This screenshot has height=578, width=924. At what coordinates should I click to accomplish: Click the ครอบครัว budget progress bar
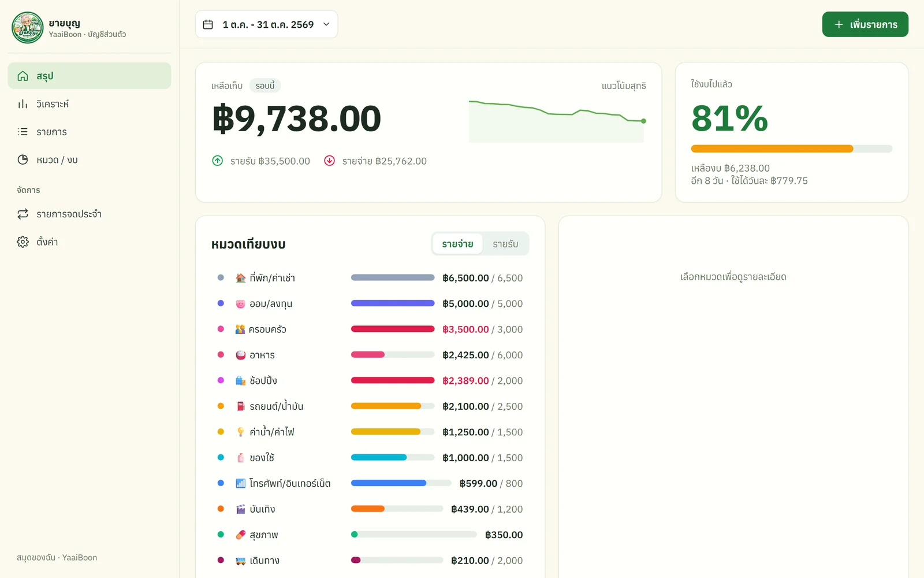tap(393, 329)
